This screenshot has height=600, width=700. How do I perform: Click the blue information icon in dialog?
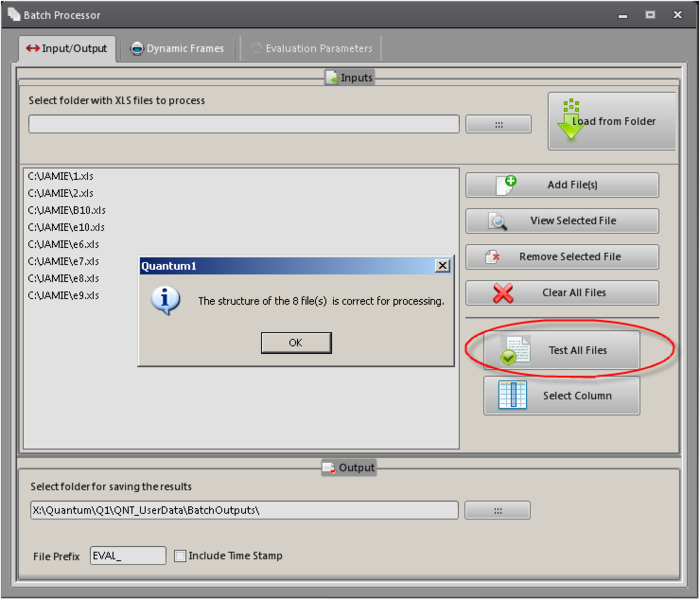click(170, 300)
